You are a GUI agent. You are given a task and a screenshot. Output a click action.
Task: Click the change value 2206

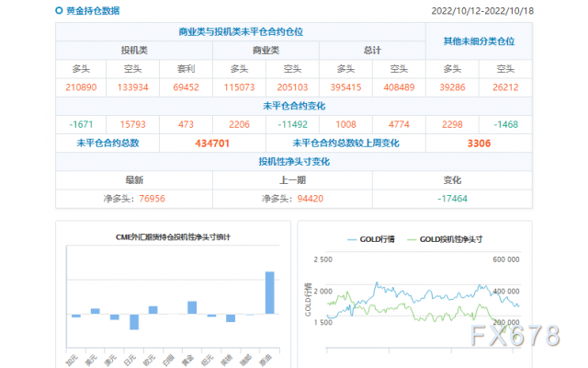(x=239, y=125)
